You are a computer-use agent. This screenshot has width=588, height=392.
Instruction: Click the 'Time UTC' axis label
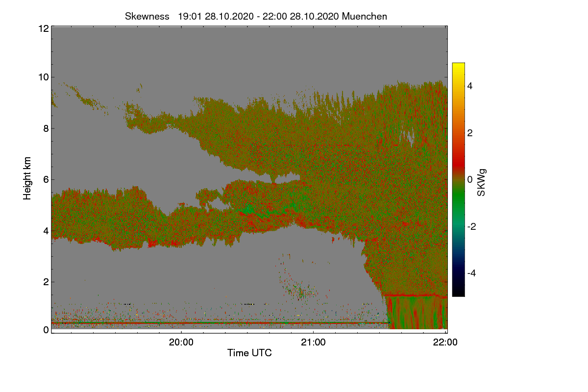point(249,353)
